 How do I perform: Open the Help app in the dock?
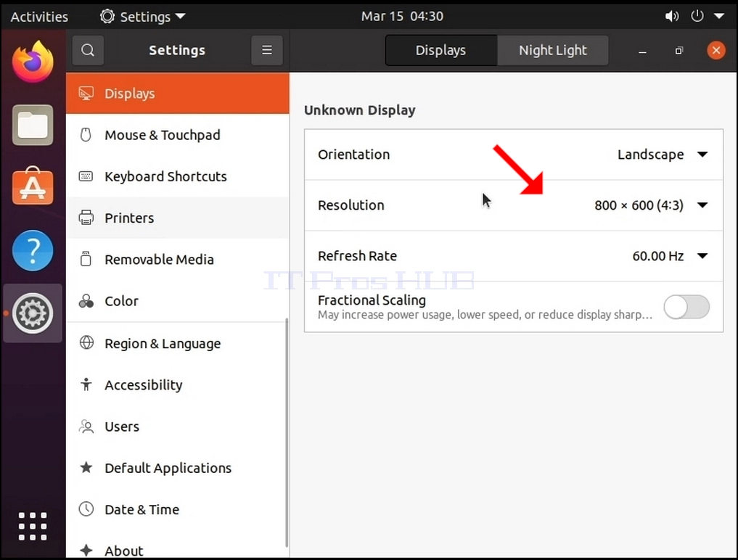(x=33, y=250)
